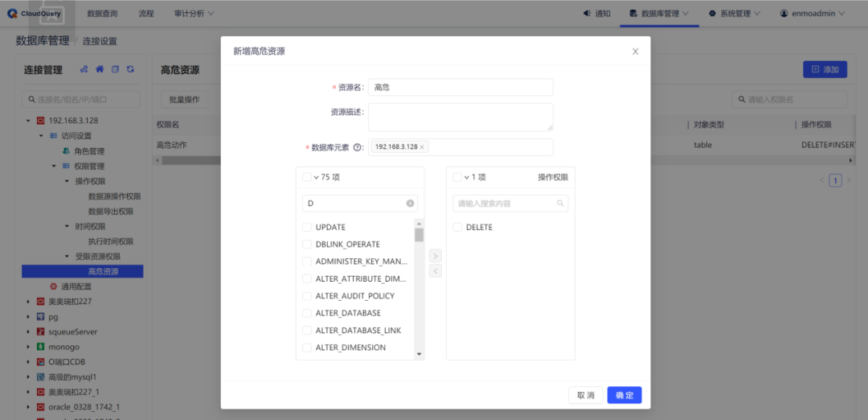Click the O瑞口CDB database icon
The width and height of the screenshot is (868, 420).
coord(40,362)
